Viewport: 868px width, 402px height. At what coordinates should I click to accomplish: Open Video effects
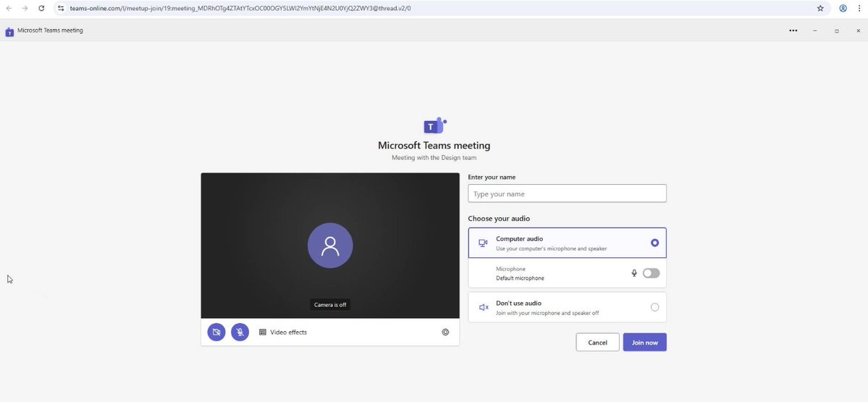[x=283, y=332]
